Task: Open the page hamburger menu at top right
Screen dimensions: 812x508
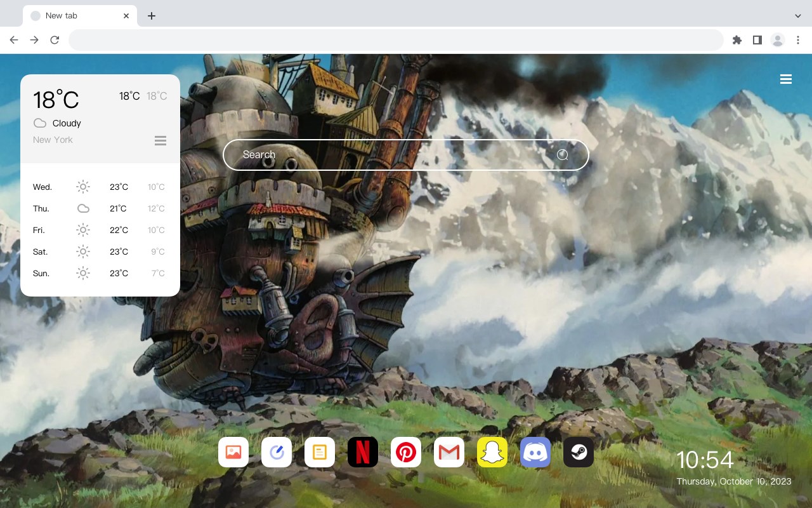Action: click(x=786, y=79)
